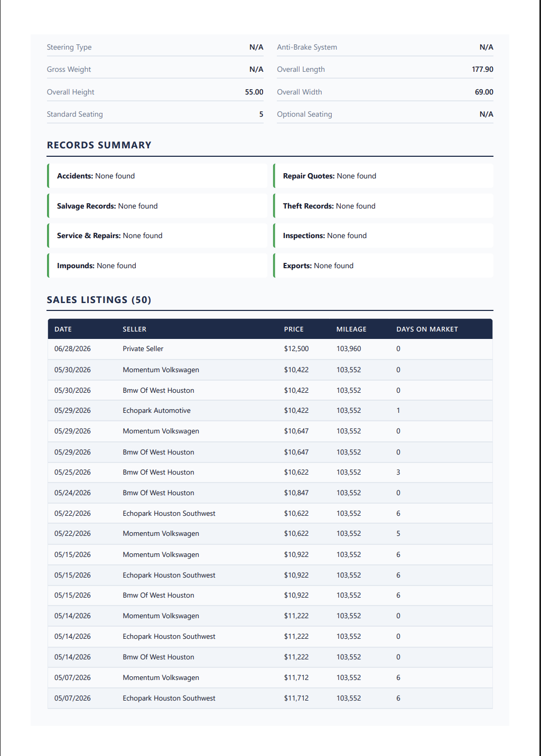Click the Records Summary heading
541x756 pixels.
pos(99,145)
